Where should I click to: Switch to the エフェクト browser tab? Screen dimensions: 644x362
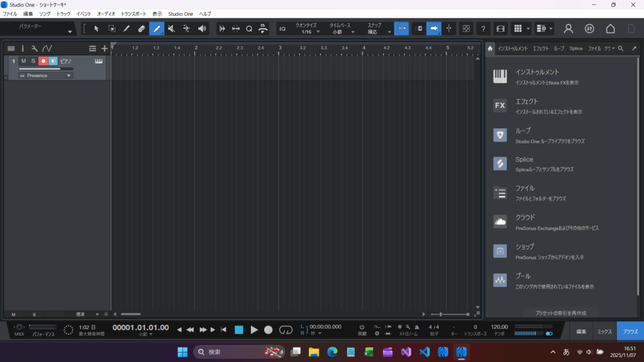[x=540, y=48]
